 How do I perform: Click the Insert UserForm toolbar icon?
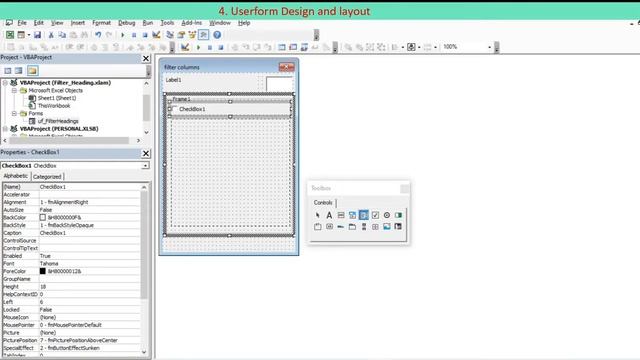click(x=21, y=35)
